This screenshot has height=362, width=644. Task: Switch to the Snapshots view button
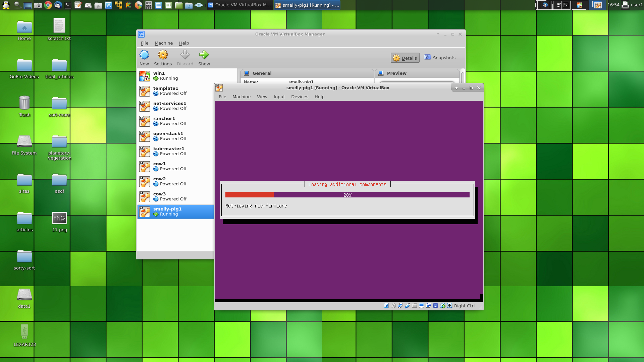tap(440, 58)
